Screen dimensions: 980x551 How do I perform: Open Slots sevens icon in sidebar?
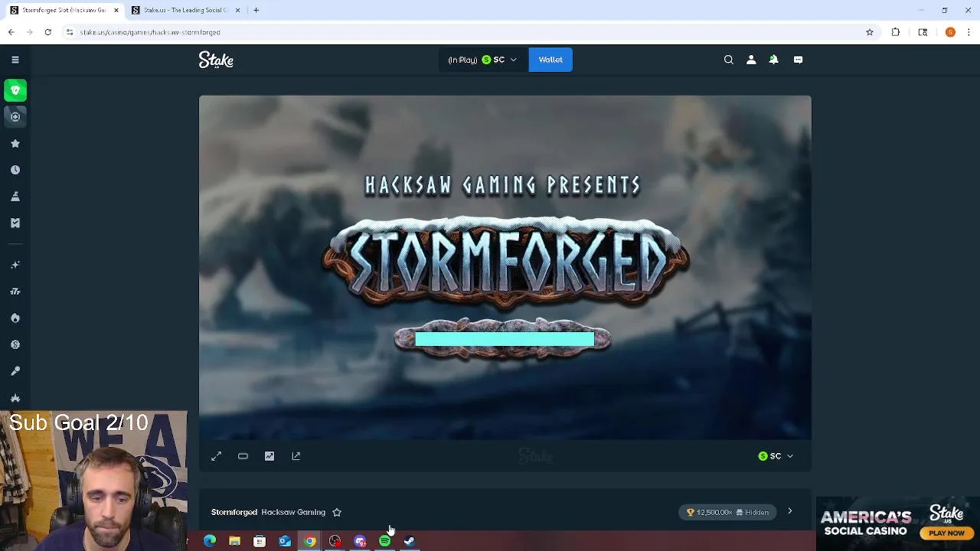(x=15, y=292)
